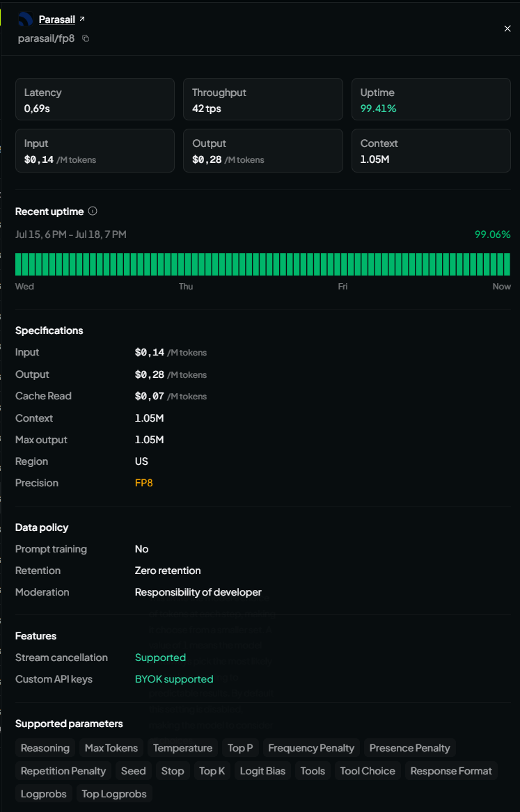The width and height of the screenshot is (520, 812).
Task: Click the Prompt training No value
Action: 141,549
